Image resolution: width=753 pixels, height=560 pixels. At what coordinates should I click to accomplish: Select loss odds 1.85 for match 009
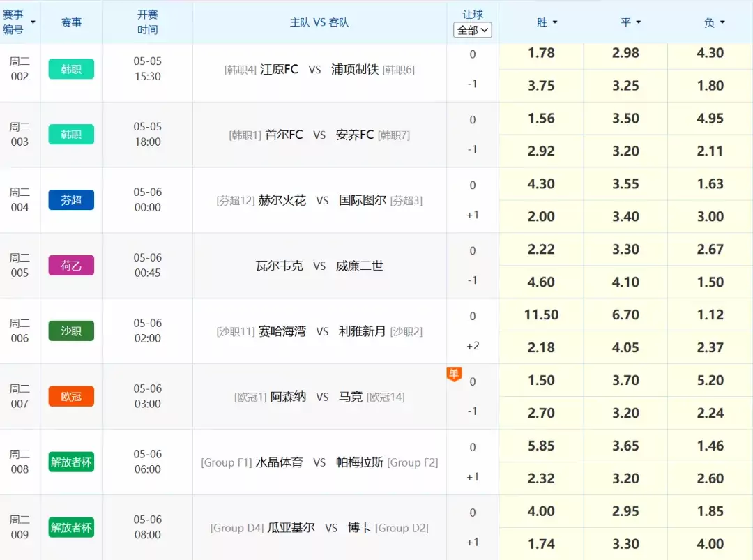(710, 511)
